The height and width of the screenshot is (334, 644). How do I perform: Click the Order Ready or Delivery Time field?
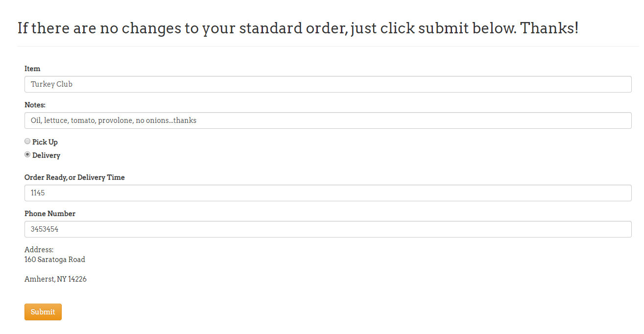(x=328, y=193)
